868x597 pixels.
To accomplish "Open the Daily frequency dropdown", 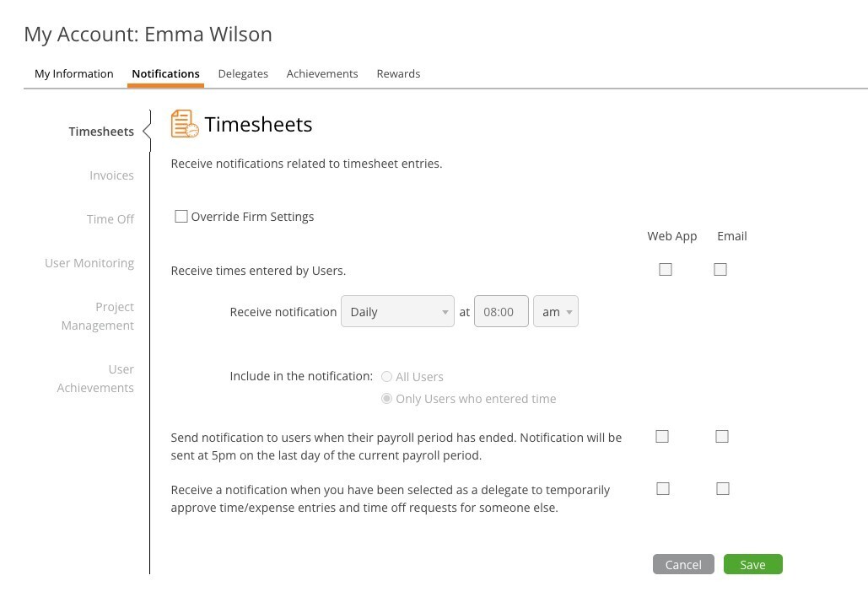I will [397, 311].
